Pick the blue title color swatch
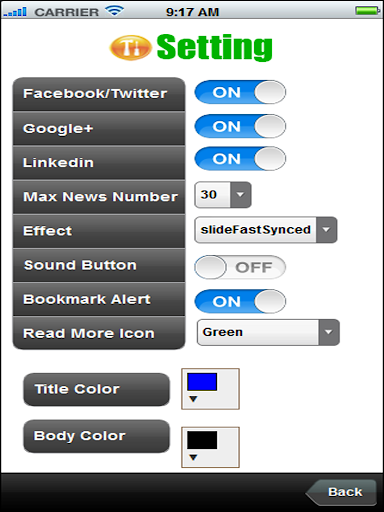The image size is (384, 512). pos(202,382)
